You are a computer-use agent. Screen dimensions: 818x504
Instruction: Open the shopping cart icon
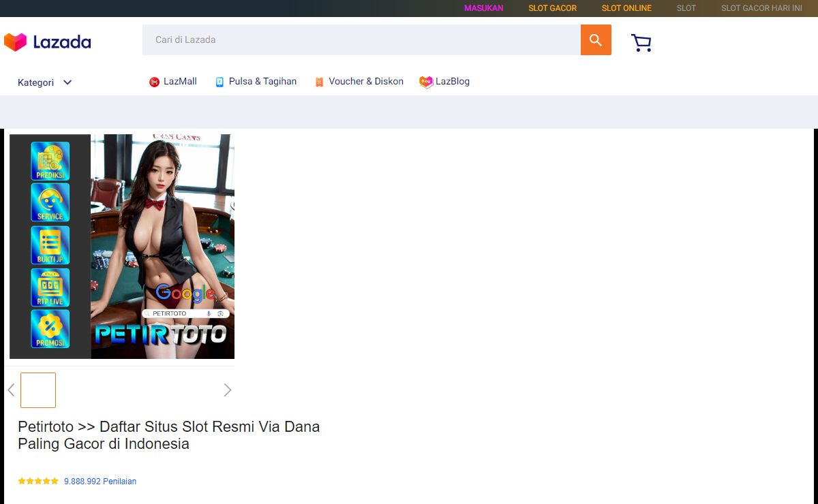pyautogui.click(x=641, y=43)
